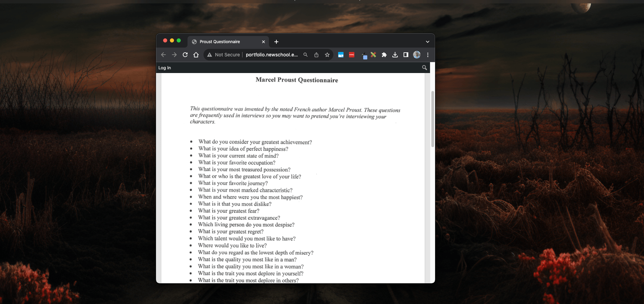This screenshot has height=304, width=644.
Task: Click 'What is your most marked characteristic?'
Action: (x=245, y=190)
